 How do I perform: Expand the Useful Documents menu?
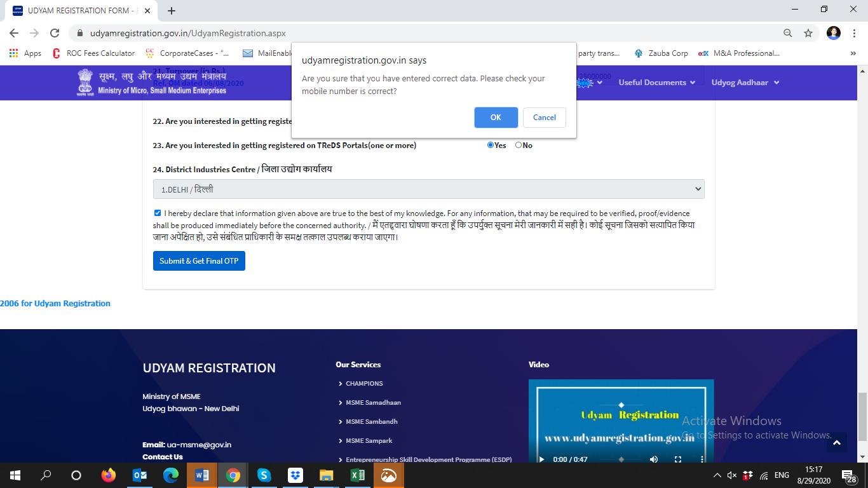[656, 83]
